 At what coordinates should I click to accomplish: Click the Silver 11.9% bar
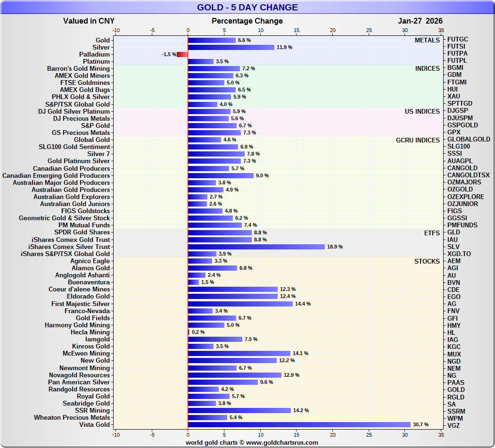(231, 48)
